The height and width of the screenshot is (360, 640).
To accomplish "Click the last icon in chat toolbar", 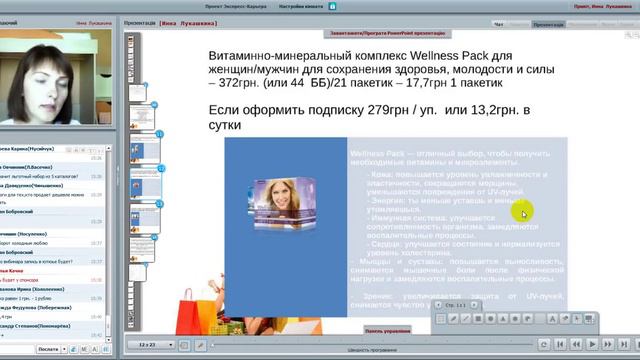I will pos(105,349).
